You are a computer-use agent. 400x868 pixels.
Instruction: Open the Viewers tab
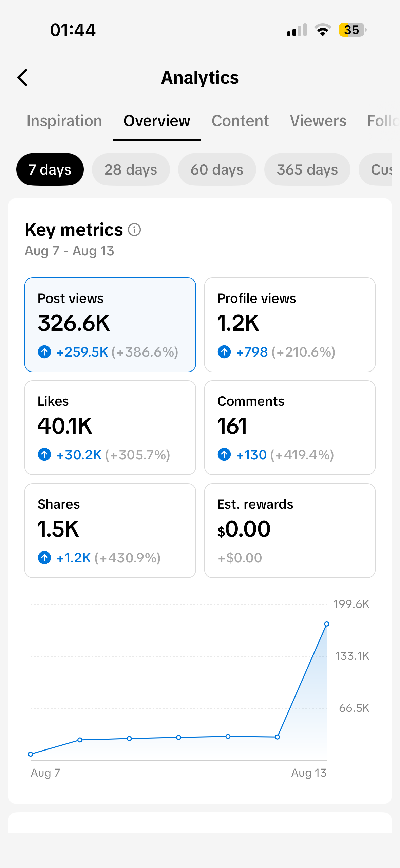click(x=318, y=121)
